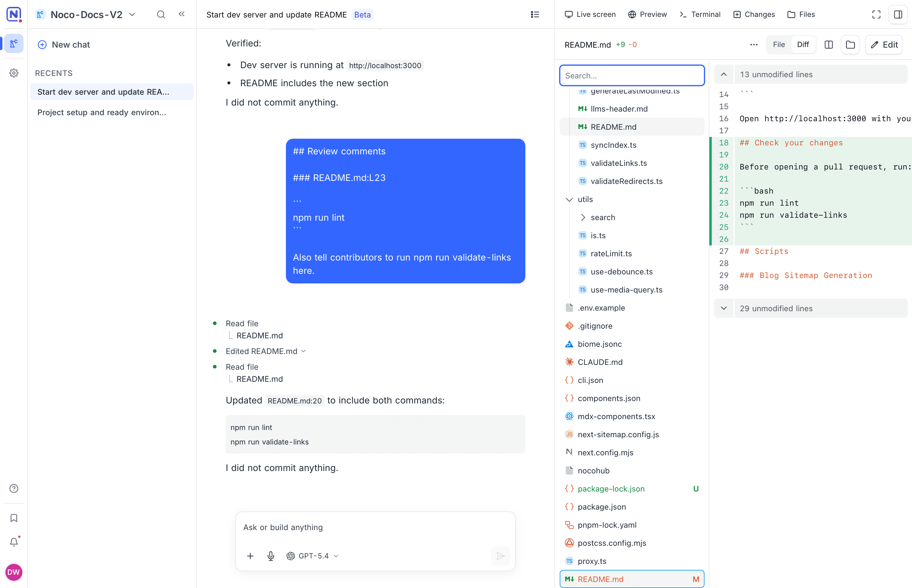Viewport: 912px width, 588px height.
Task: Open notifications bell icon
Action: [x=14, y=542]
